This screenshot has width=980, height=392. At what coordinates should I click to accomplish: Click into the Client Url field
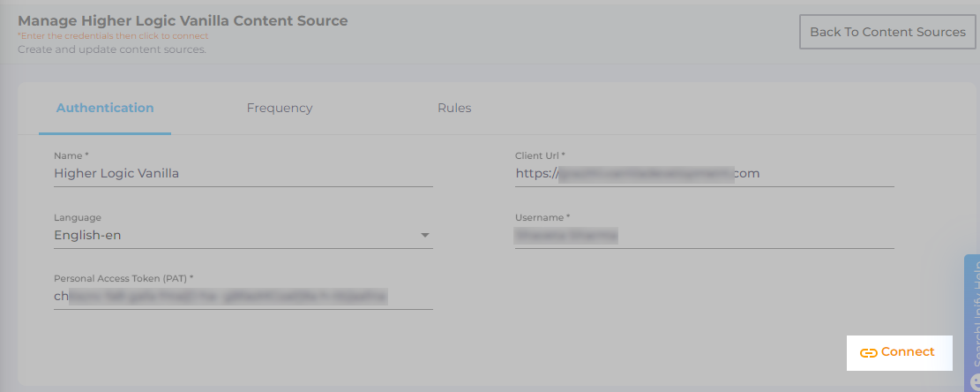[x=704, y=174]
